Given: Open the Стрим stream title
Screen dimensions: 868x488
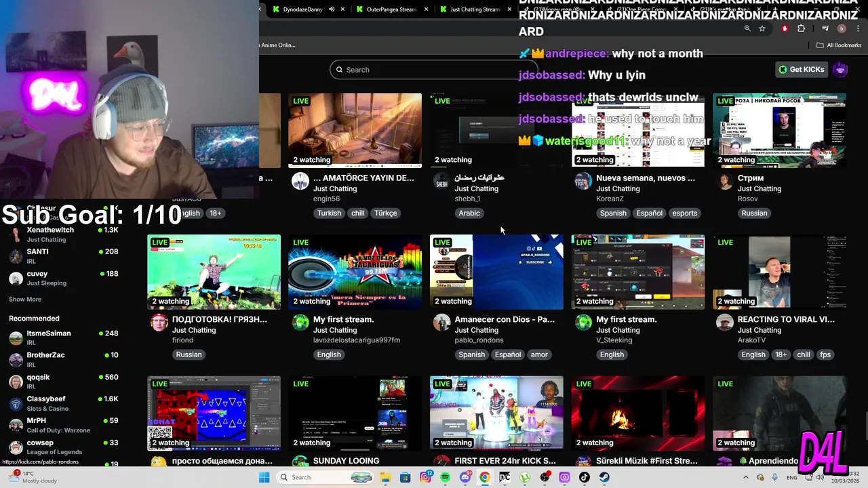Looking at the screenshot, I should [751, 178].
